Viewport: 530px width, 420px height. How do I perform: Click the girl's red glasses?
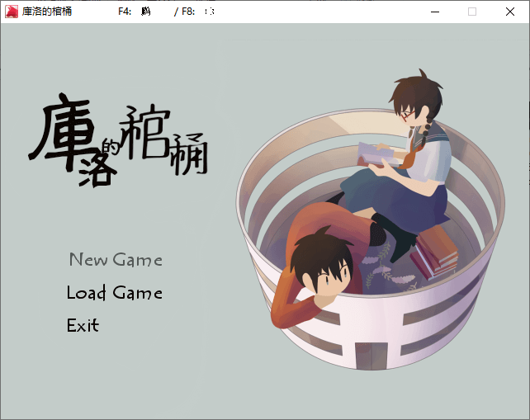point(409,116)
